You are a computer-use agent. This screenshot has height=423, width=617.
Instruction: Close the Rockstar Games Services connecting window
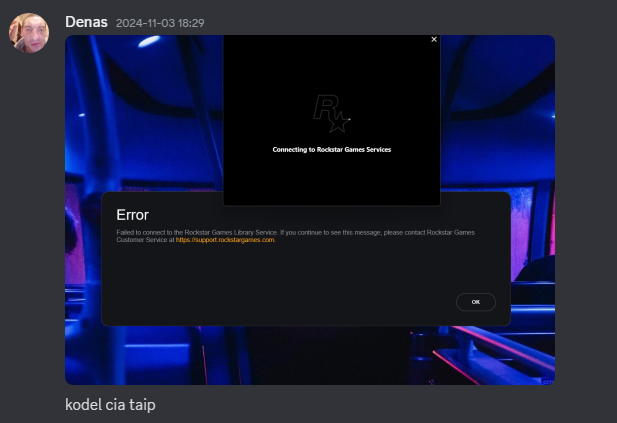point(434,39)
